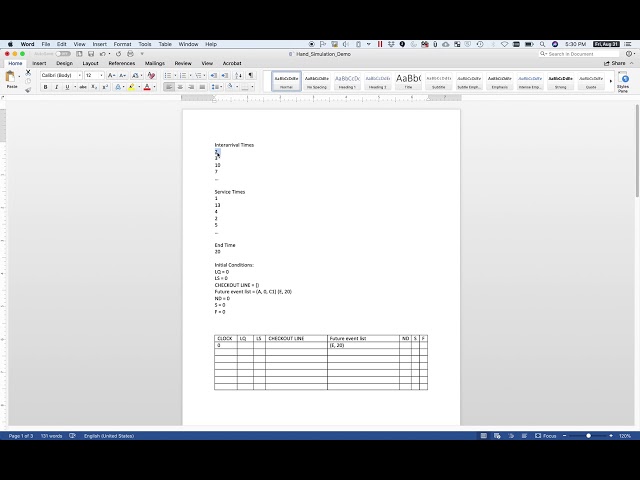Toggle italic formatting
Screen dimensions: 640x480
tap(56, 87)
